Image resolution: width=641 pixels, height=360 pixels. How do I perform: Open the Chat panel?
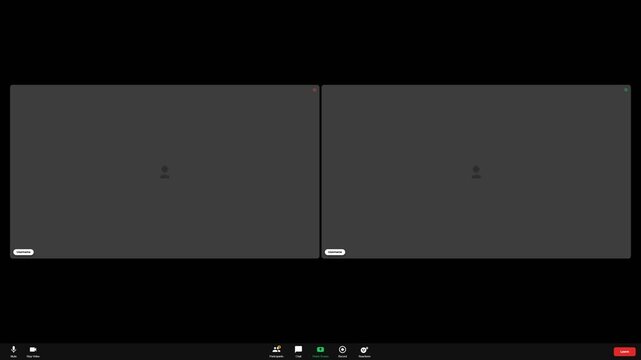298,351
